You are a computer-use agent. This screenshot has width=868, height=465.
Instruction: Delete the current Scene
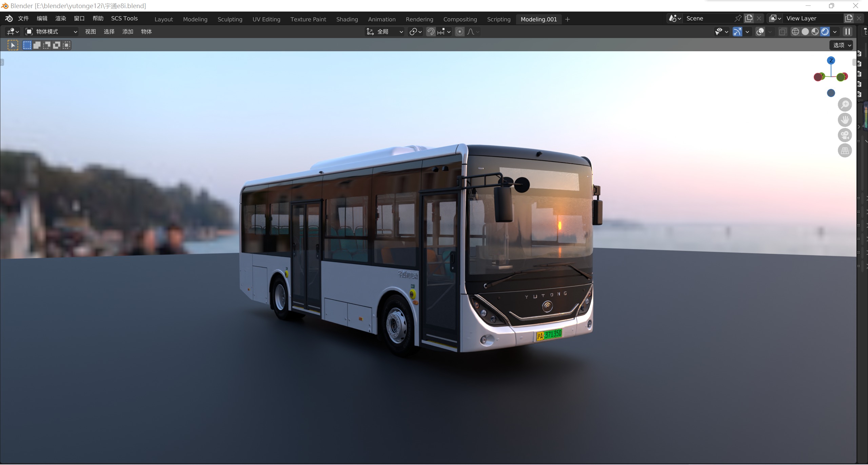[759, 18]
